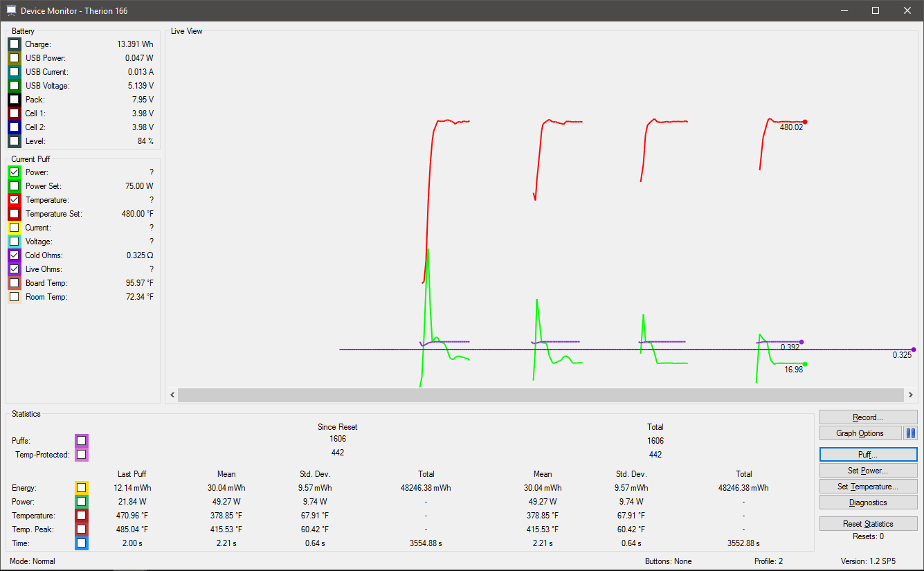
Task: Open the Record dialog
Action: (868, 417)
